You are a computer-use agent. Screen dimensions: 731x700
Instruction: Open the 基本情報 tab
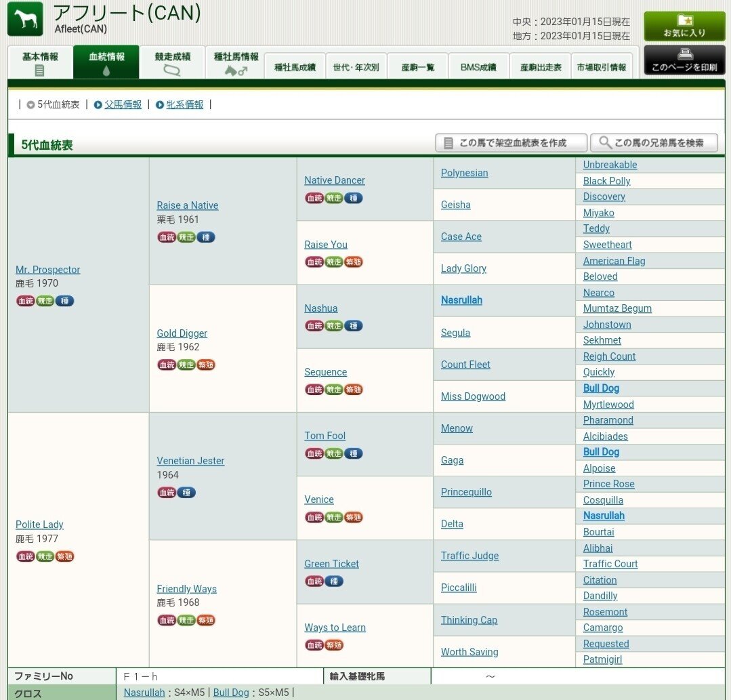[40, 62]
